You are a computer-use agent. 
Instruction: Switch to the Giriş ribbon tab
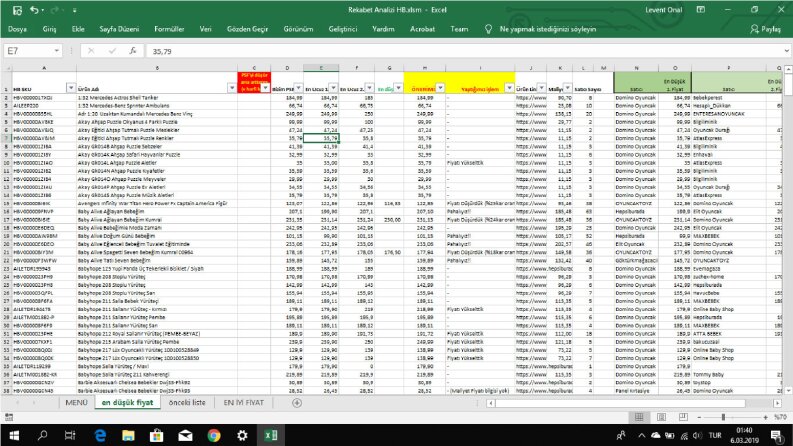(50, 29)
